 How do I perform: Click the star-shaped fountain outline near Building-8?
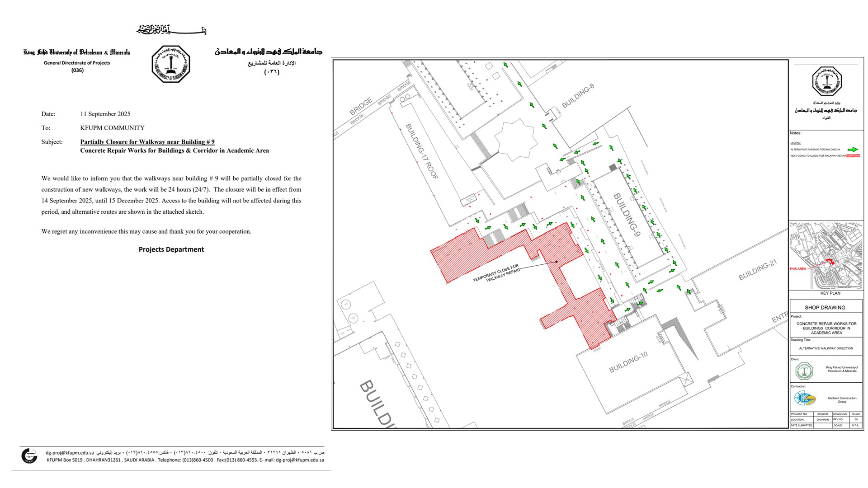pos(515,140)
